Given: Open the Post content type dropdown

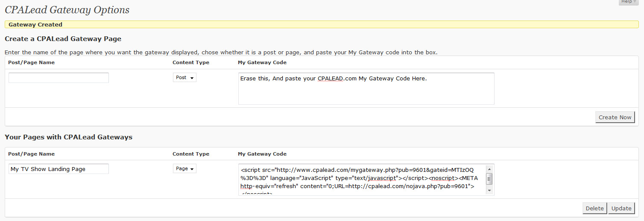Looking at the screenshot, I should (184, 77).
